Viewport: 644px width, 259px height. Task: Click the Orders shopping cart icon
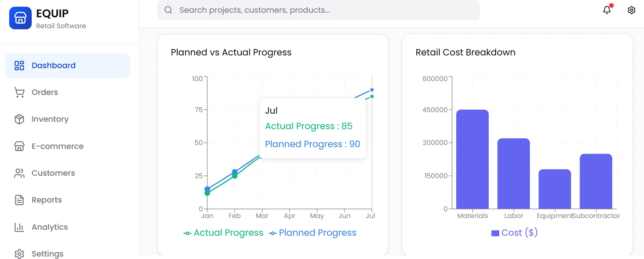coord(19,92)
